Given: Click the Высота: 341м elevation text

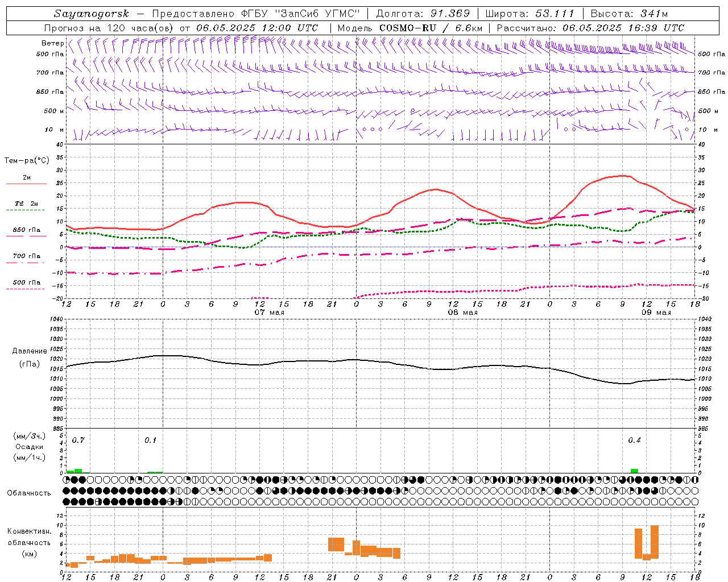Looking at the screenshot, I should [629, 14].
